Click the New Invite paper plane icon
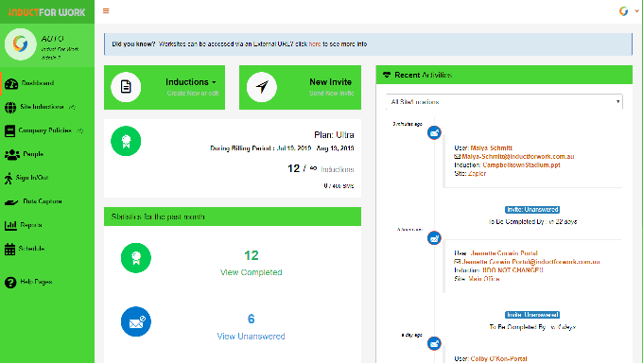Viewport: 643px width, 364px height. 262,87
